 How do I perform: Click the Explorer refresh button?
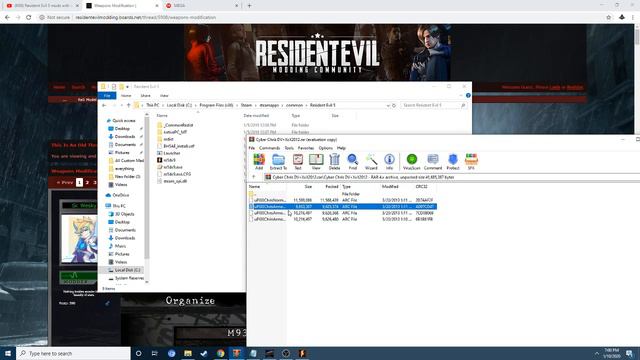pos(394,105)
